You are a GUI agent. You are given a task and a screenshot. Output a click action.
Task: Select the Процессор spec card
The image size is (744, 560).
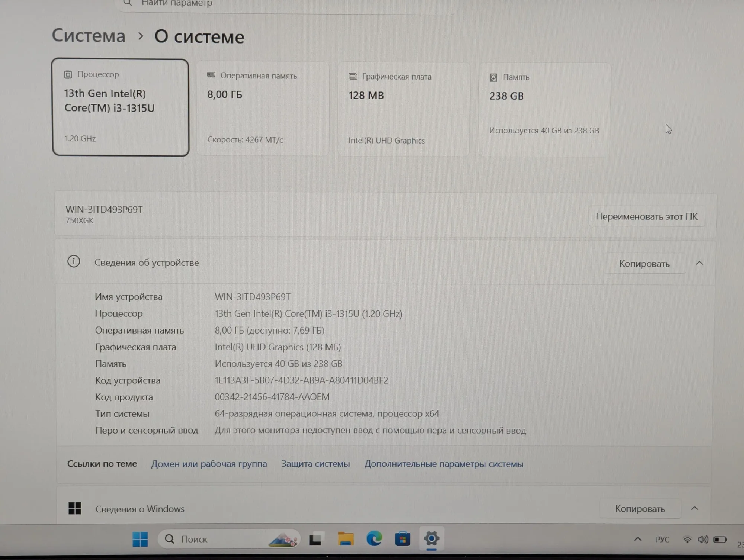[x=121, y=107]
